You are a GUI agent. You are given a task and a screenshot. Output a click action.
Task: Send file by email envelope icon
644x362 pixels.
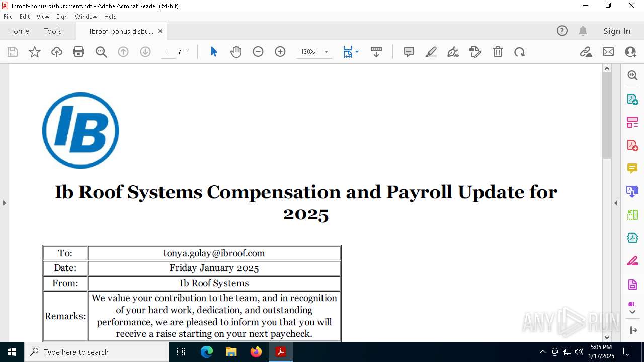pyautogui.click(x=608, y=52)
